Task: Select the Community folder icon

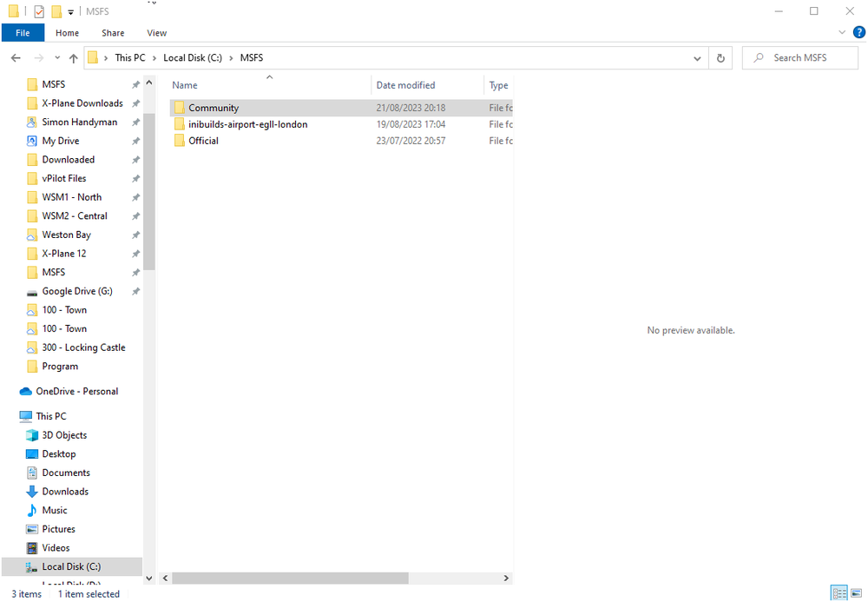Action: [180, 108]
